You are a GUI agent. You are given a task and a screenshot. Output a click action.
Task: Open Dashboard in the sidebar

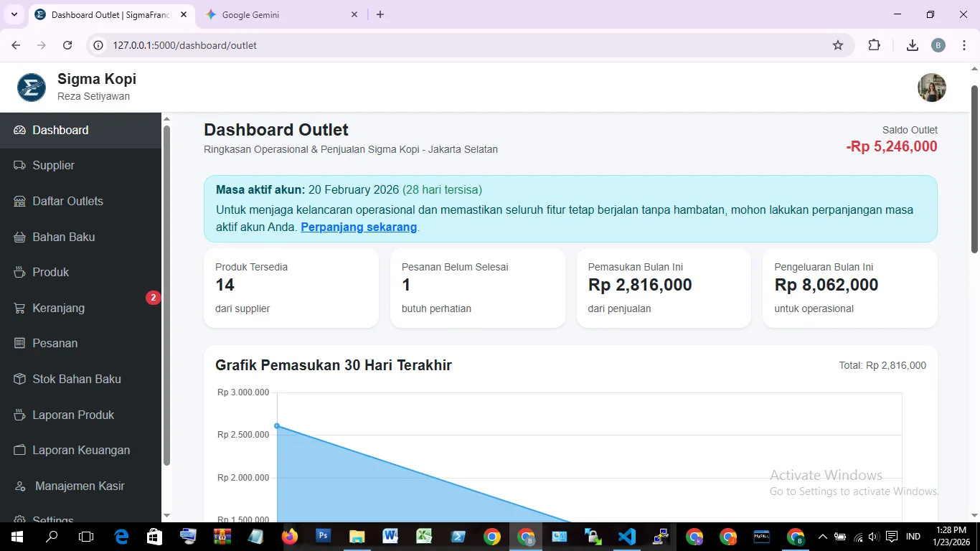pyautogui.click(x=80, y=130)
